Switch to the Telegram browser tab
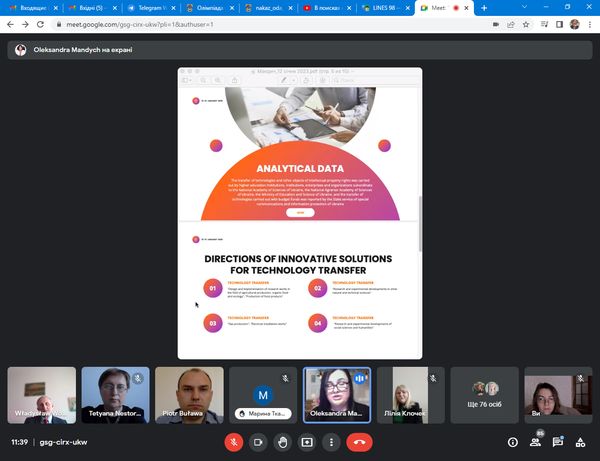The image size is (600, 461). (x=151, y=8)
